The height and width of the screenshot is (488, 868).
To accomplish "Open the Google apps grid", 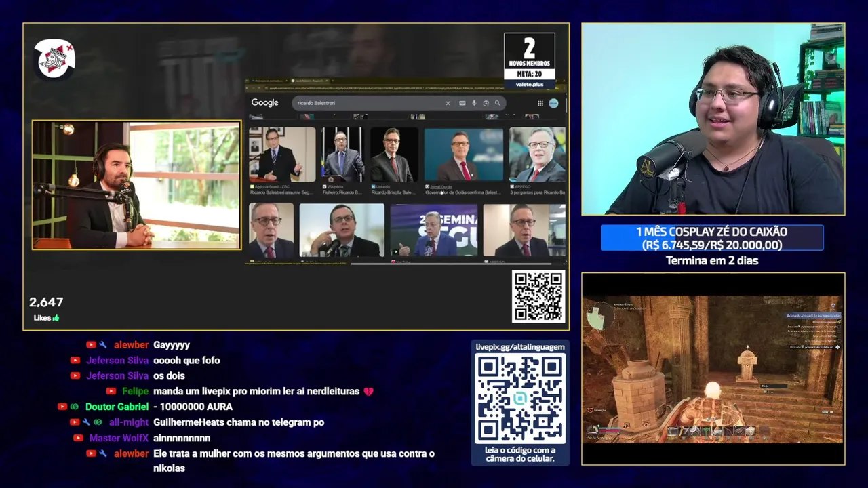I will click(x=540, y=103).
